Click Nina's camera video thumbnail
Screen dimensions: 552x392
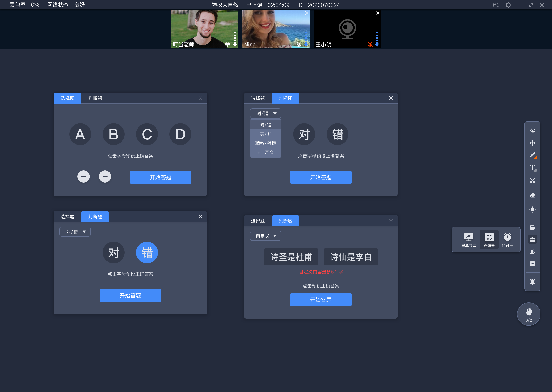point(276,29)
